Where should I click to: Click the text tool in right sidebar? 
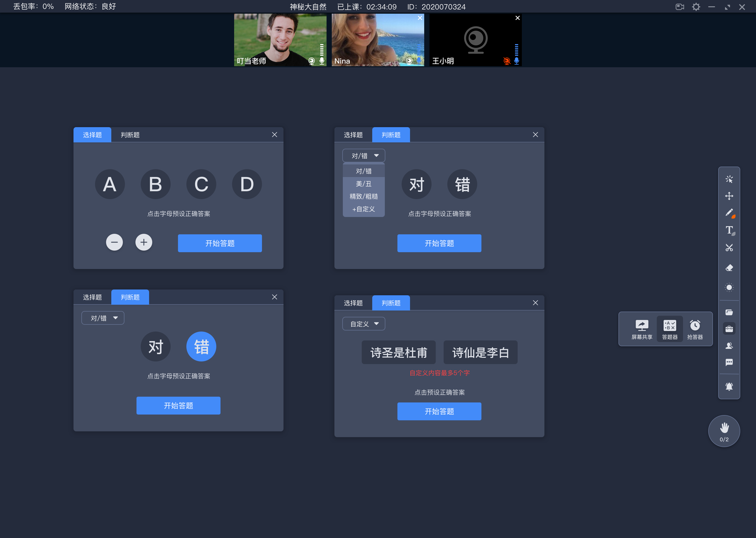click(729, 230)
